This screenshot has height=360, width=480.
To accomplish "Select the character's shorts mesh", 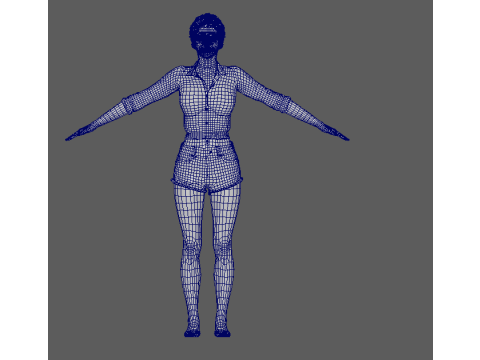I will coord(207,166).
